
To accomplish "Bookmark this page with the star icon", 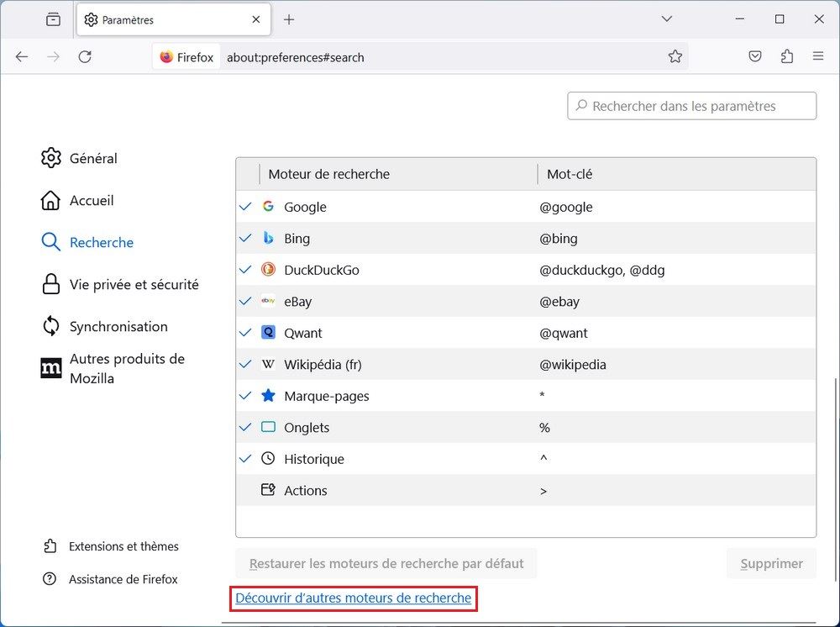I will (675, 56).
